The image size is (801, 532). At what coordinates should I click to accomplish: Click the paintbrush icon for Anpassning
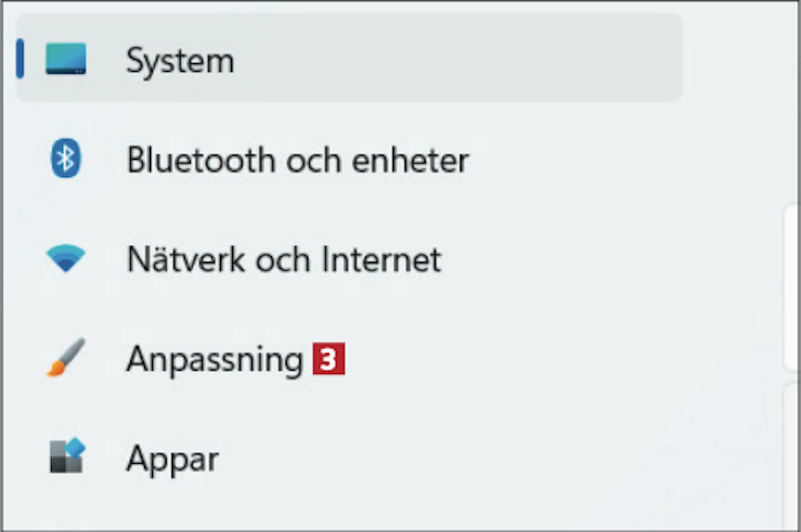[x=66, y=357]
